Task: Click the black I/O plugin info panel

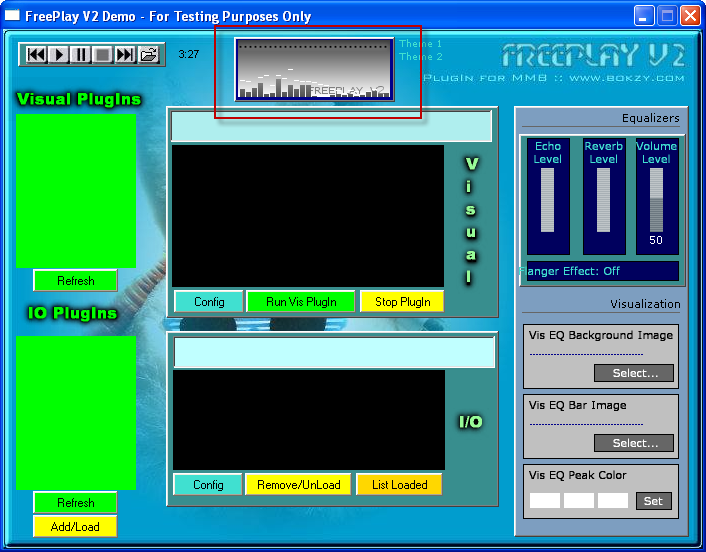Action: click(x=309, y=420)
